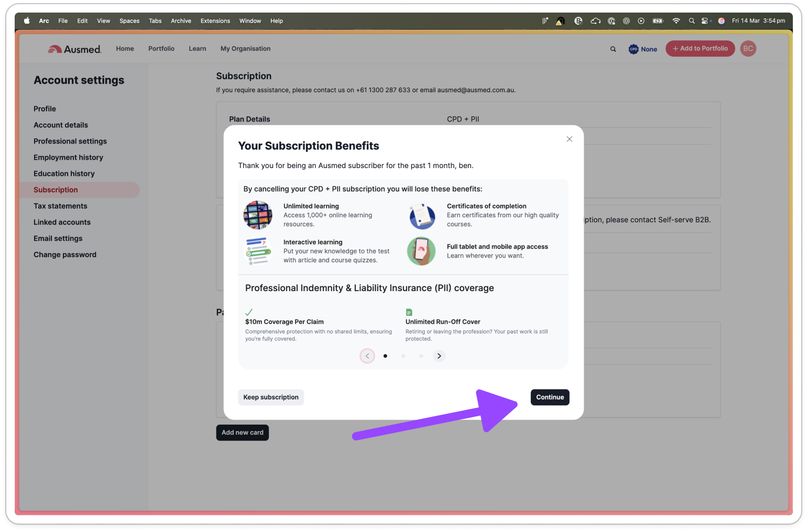The image size is (808, 532).
Task: Click the Figma-style menu bar icon
Action: pos(545,21)
